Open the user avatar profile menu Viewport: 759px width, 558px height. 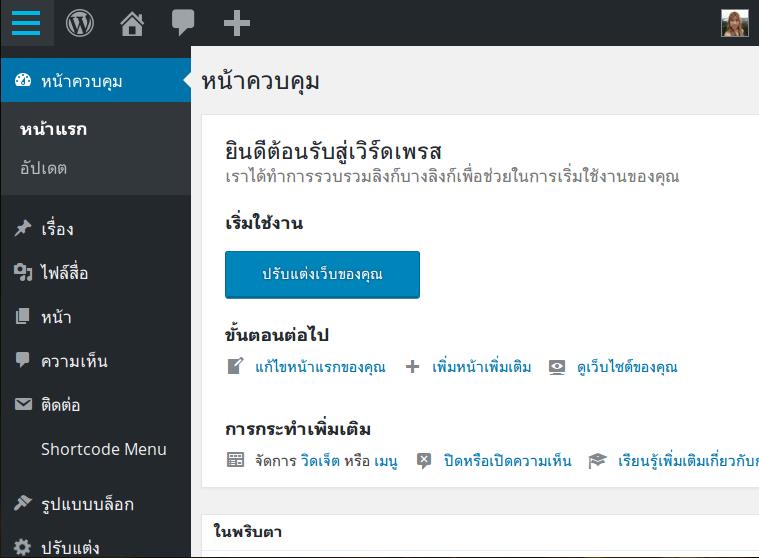735,23
